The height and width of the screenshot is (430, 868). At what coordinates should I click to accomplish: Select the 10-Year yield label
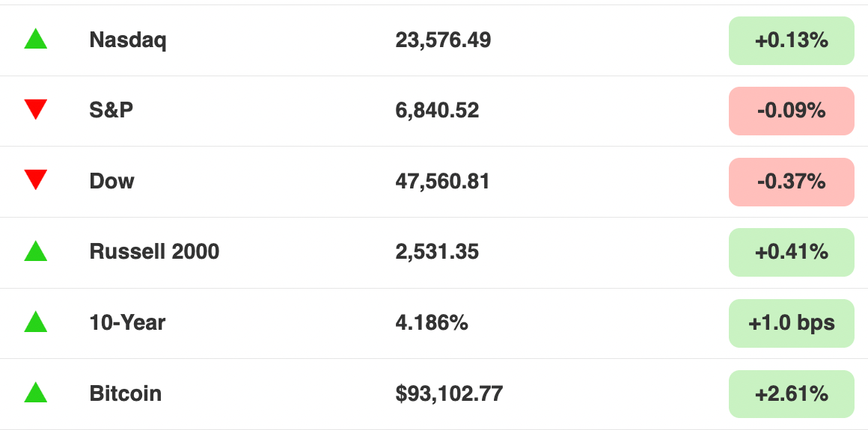coord(127,322)
